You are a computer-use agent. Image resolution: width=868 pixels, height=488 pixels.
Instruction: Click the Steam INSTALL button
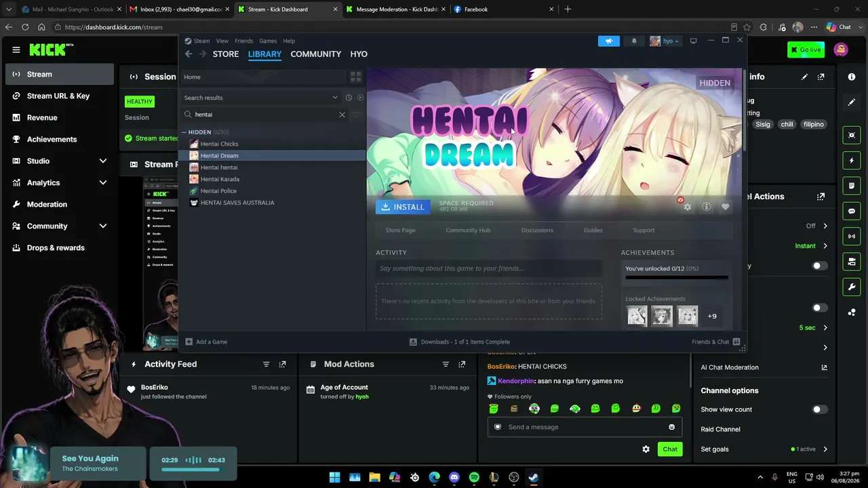tap(403, 207)
